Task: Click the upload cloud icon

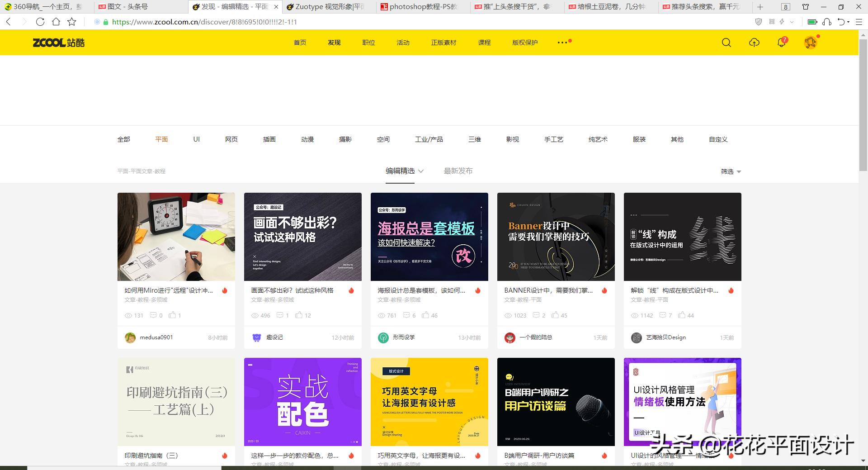Action: tap(754, 43)
